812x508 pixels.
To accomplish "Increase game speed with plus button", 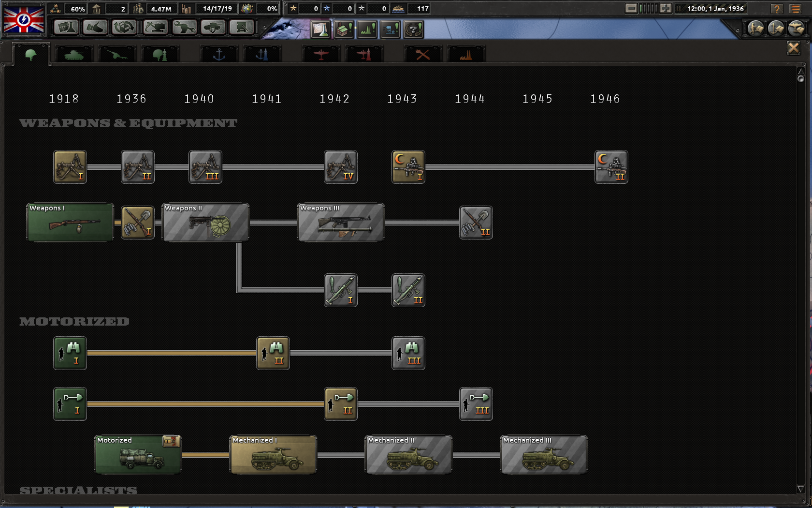I will [666, 8].
